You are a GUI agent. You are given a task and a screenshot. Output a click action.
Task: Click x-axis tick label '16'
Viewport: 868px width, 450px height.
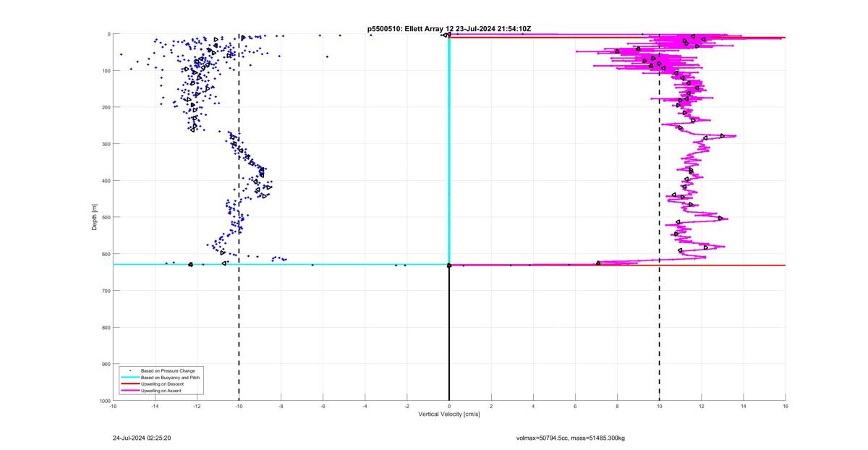coord(786,406)
